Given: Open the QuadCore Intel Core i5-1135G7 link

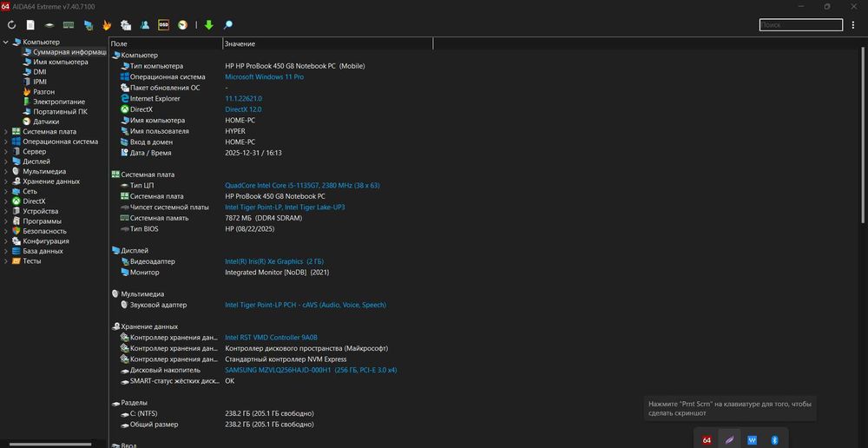Looking at the screenshot, I should (x=302, y=186).
